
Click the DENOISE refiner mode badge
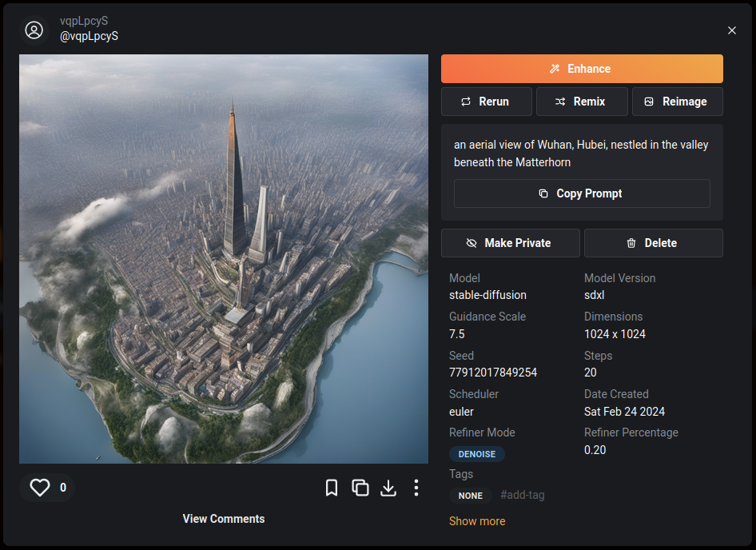pos(477,454)
